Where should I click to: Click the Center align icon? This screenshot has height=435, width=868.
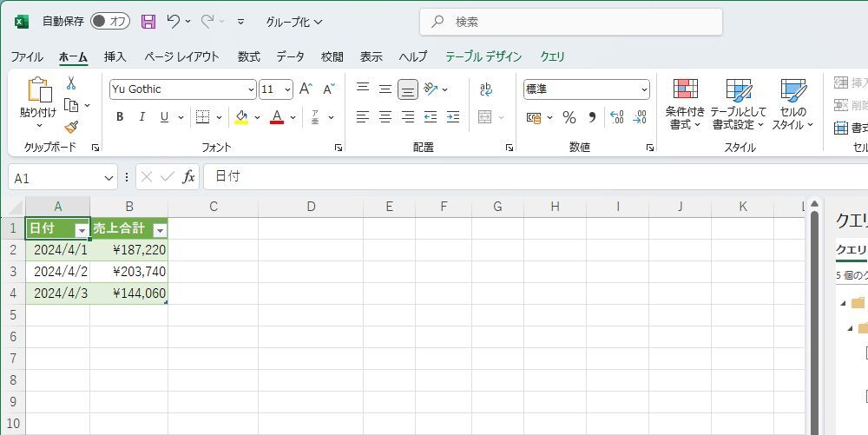[x=385, y=117]
